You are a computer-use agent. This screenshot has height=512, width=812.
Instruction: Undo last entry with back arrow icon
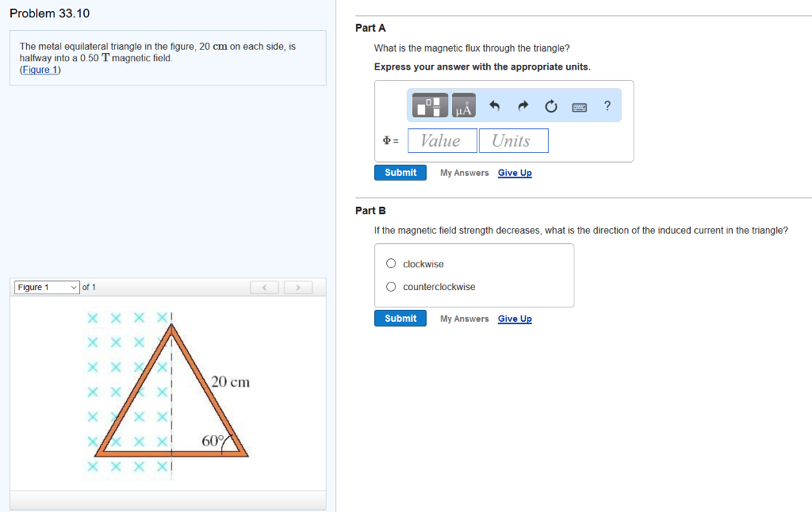[x=496, y=105]
